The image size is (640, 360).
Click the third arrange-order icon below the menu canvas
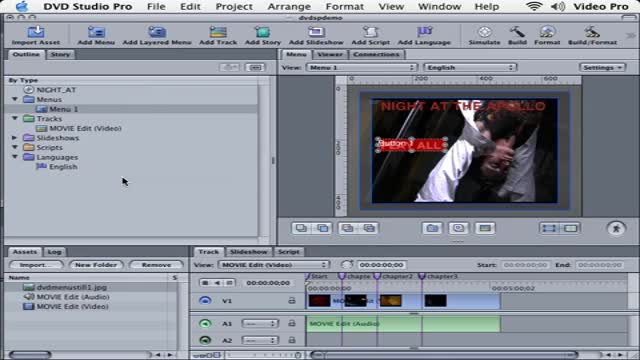[348, 228]
